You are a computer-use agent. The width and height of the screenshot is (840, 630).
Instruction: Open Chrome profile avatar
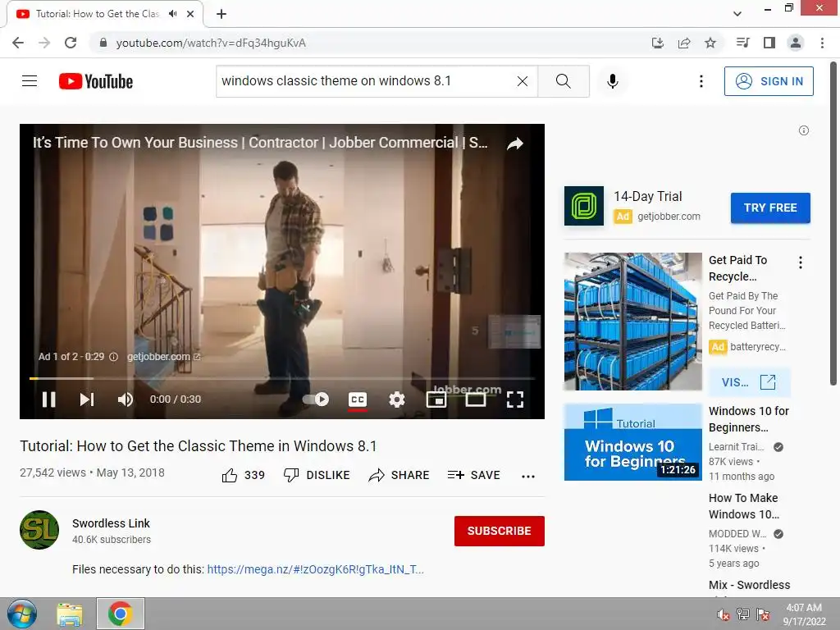(x=796, y=43)
